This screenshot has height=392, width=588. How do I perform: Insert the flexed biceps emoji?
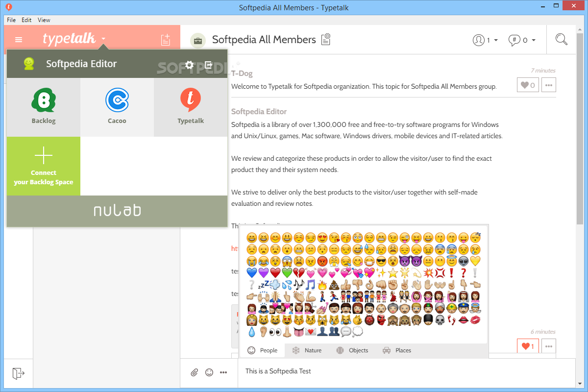point(311,296)
